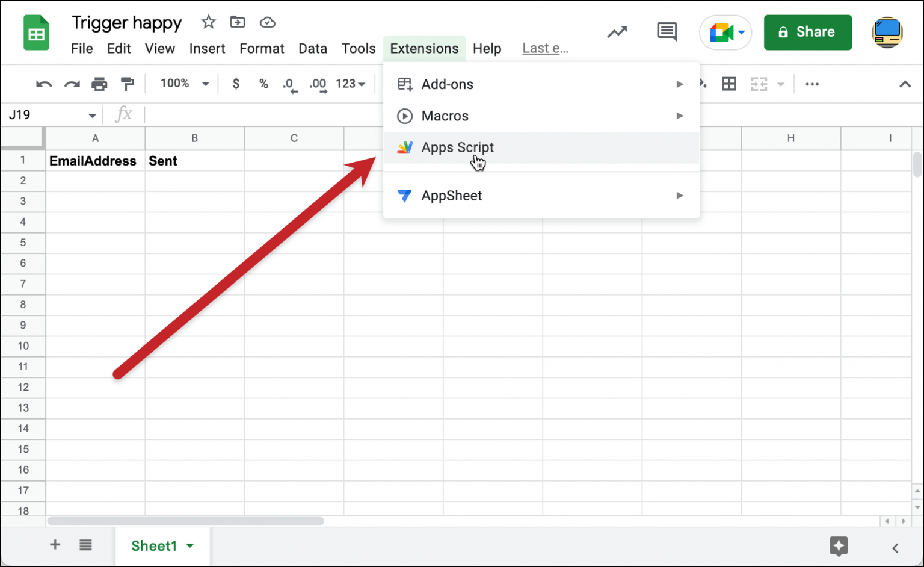Format selection as percent
Screen dimensions: 924x567
(x=263, y=84)
